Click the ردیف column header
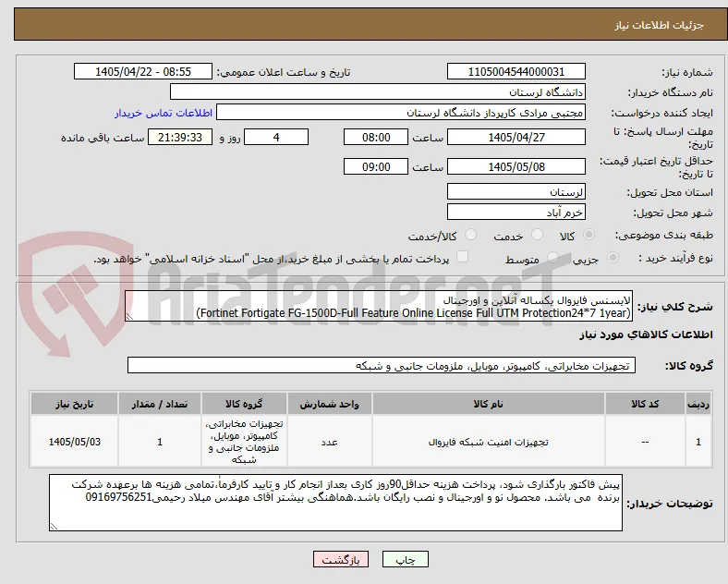This screenshot has width=728, height=584. 698,404
